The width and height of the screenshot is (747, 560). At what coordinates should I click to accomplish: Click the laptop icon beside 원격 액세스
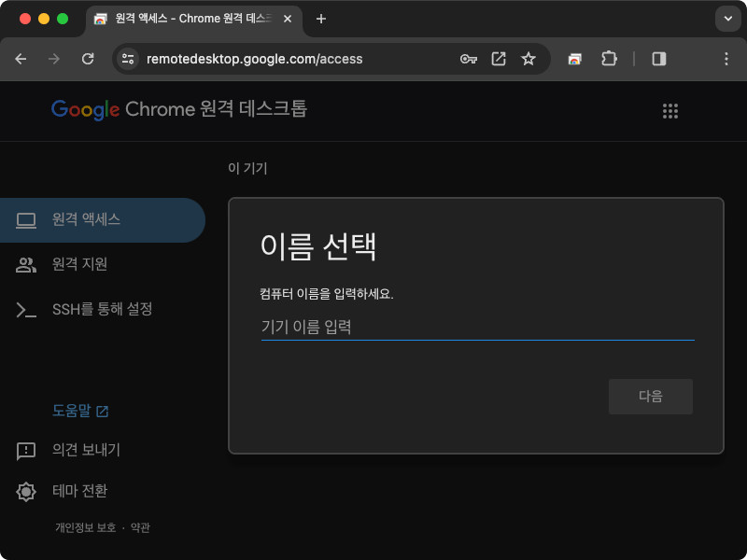pos(26,220)
